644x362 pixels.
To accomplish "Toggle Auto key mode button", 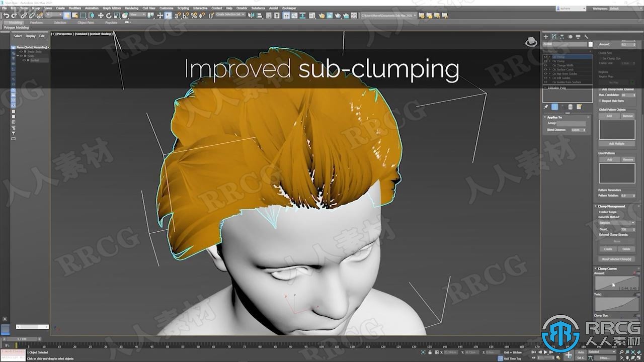I will tap(581, 352).
